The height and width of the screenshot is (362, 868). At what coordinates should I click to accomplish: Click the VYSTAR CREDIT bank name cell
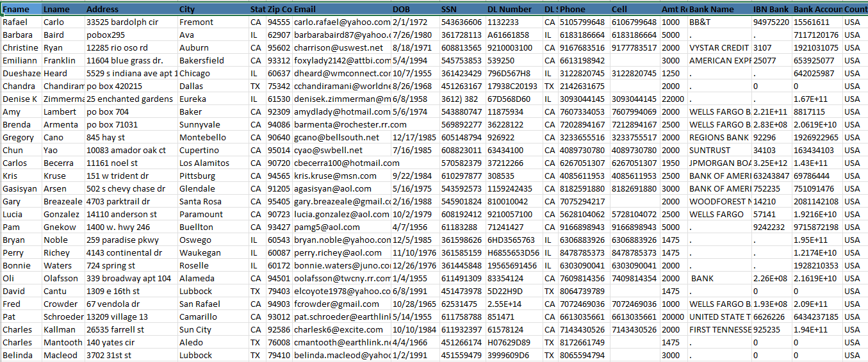719,48
